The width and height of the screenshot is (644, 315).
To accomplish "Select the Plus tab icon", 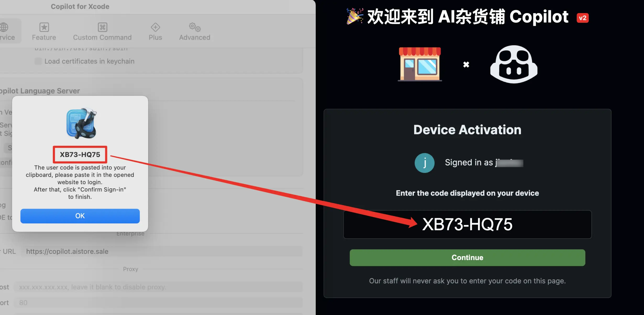I will click(155, 27).
